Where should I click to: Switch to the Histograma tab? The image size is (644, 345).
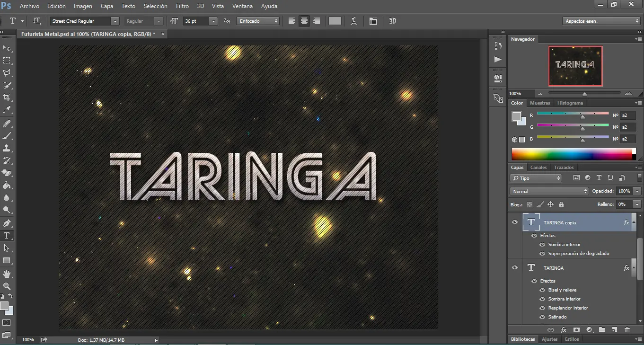pyautogui.click(x=570, y=103)
